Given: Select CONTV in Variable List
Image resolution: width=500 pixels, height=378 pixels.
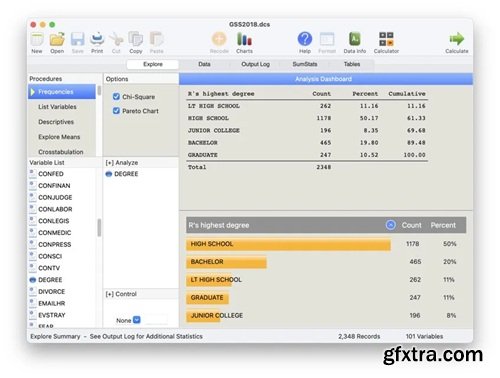Looking at the screenshot, I should point(49,268).
